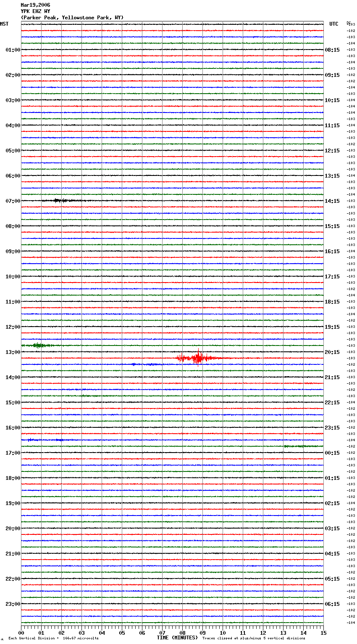Screen dimensions: 357x644
Task: Click the 16:15 UTC time label
Action: [332, 251]
